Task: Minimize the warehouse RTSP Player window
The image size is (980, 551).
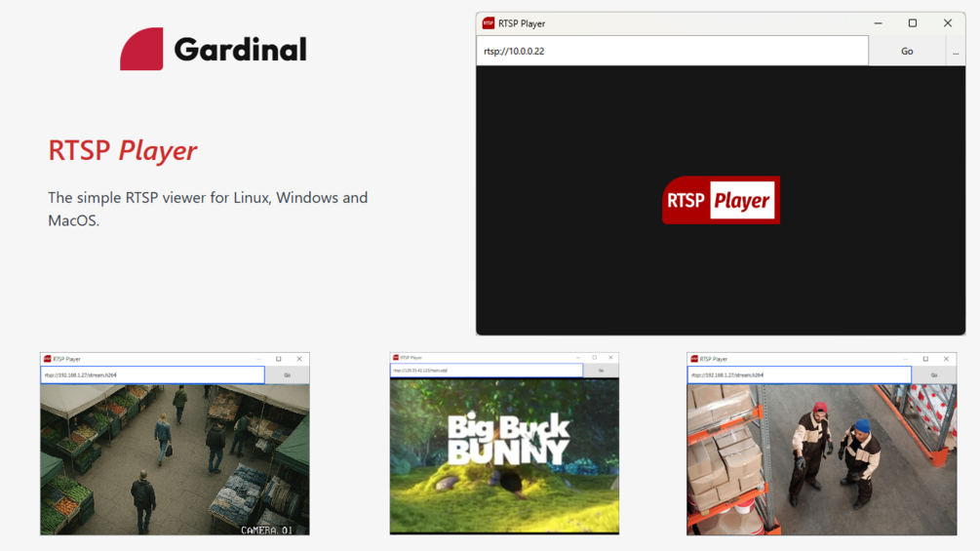Action: point(905,359)
